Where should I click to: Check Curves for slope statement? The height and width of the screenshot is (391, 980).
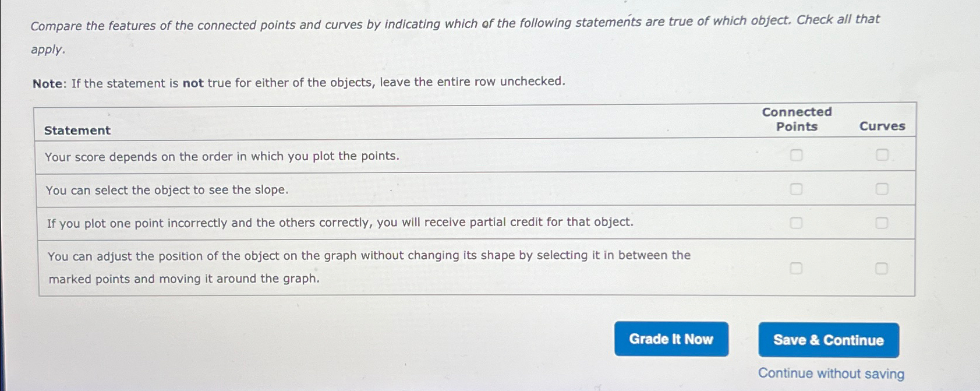tap(882, 188)
